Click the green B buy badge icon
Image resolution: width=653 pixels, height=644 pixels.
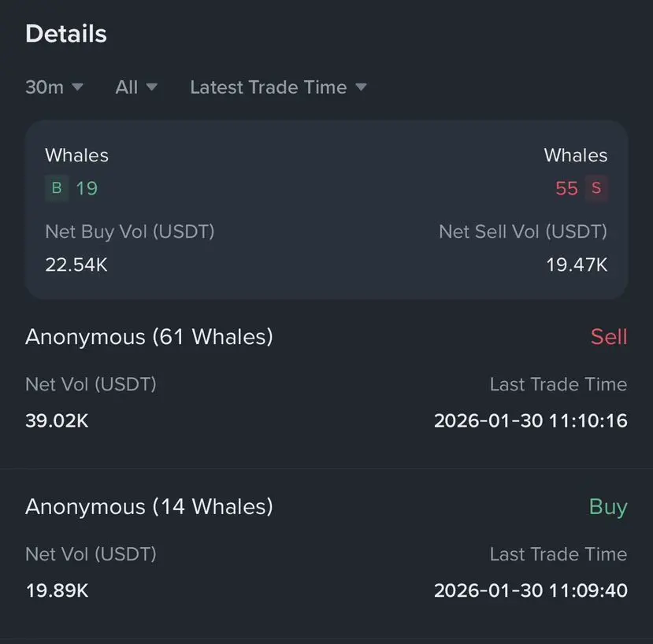point(57,188)
